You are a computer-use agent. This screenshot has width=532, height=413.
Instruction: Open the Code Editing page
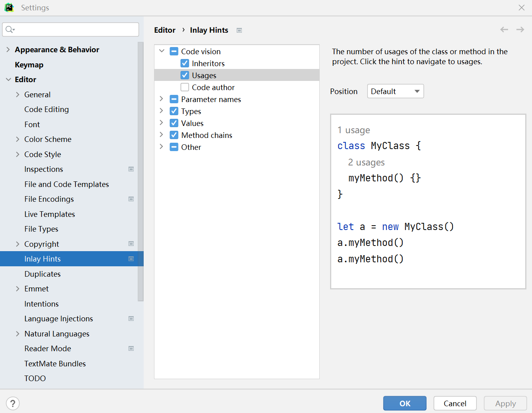46,109
